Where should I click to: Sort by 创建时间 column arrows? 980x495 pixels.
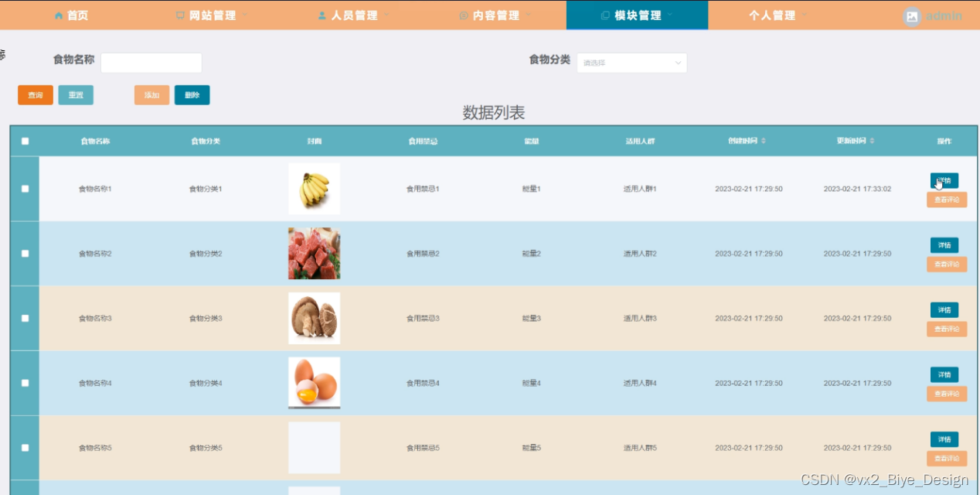764,142
